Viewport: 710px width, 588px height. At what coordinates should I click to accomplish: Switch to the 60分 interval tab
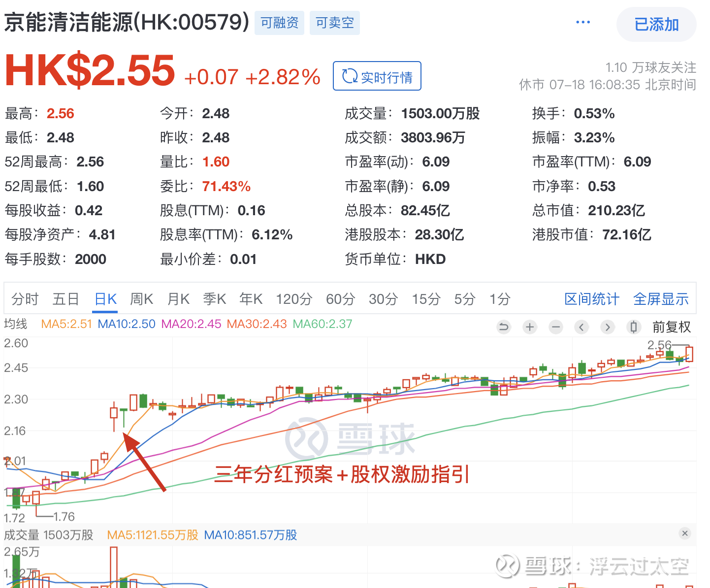[341, 299]
